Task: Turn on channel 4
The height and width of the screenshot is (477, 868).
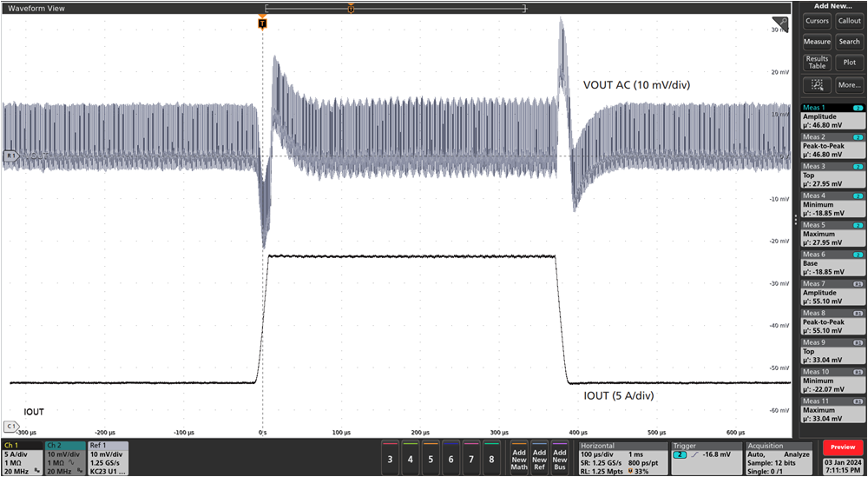Action: (x=411, y=458)
